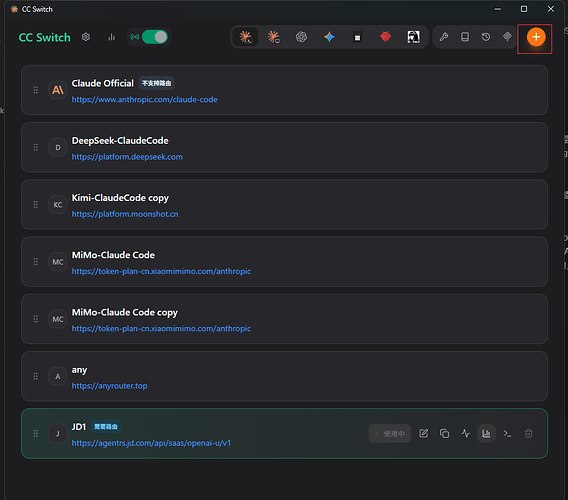Click MC avatar of MiMo-Claude Code
Screen dimensions: 568x500
tap(58, 262)
